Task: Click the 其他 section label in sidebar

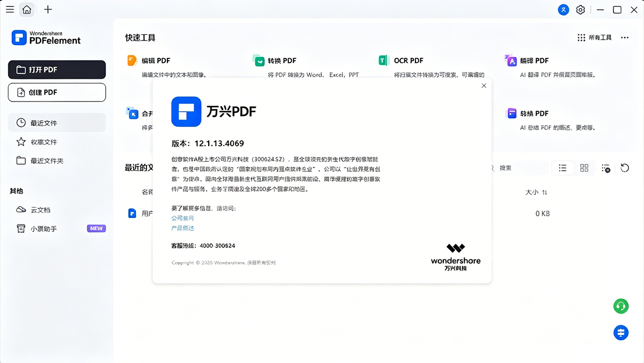Action: pos(16,191)
